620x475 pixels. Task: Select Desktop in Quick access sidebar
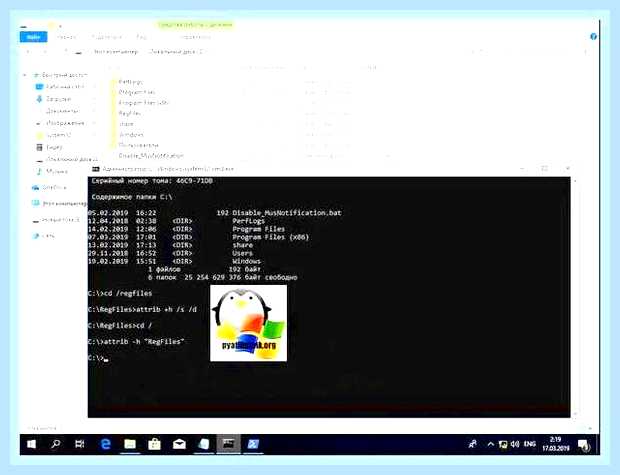coord(60,87)
